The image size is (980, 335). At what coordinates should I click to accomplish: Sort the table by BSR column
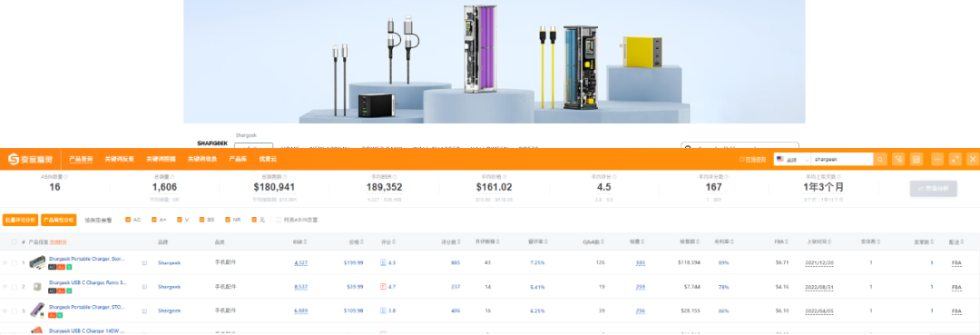point(300,241)
